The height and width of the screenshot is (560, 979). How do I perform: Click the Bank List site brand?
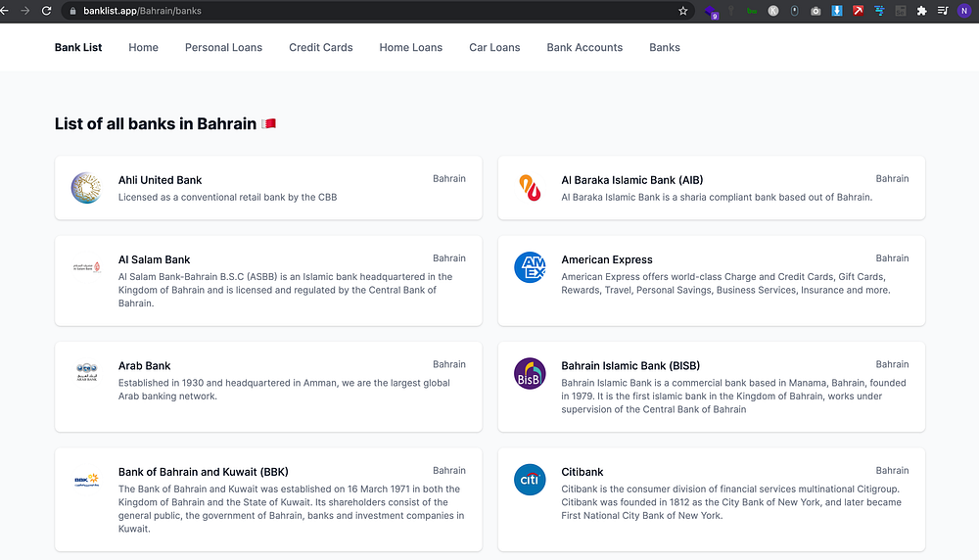pyautogui.click(x=78, y=47)
